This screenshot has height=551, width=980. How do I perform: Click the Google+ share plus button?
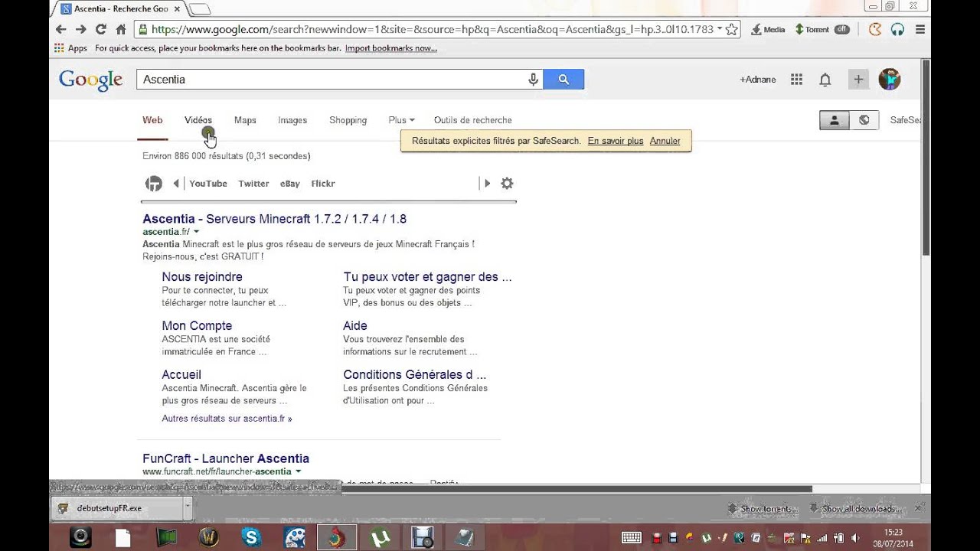tap(858, 80)
